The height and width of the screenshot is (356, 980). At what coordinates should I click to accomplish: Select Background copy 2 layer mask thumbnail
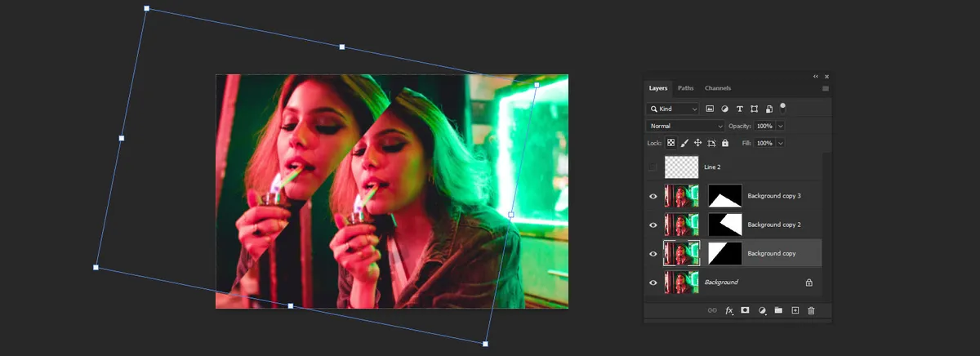tap(724, 225)
